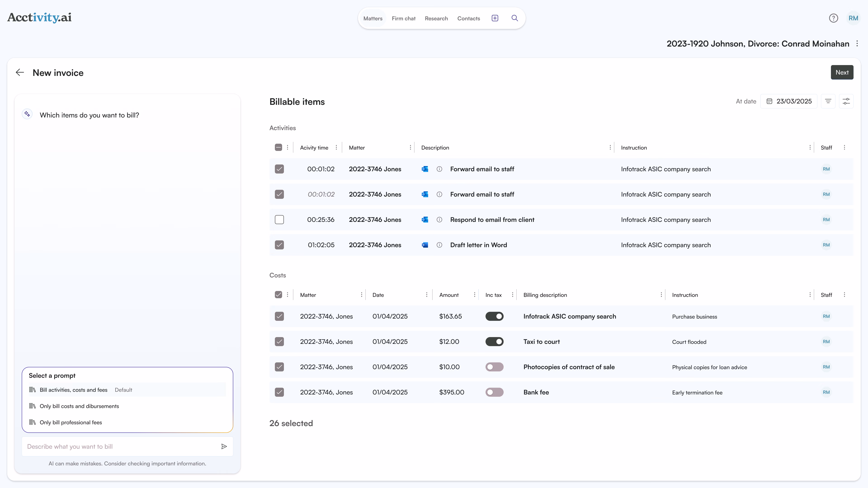The image size is (868, 488).
Task: Open activities Staff column options menu
Action: click(x=844, y=148)
